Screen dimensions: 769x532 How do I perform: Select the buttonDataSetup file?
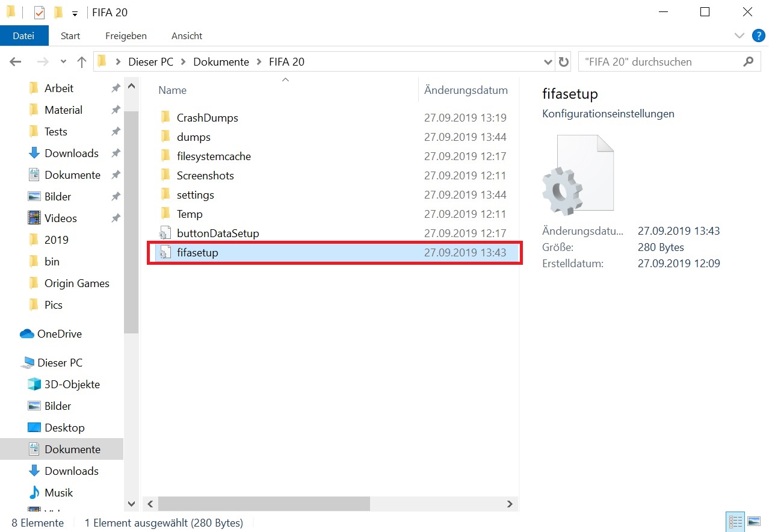[x=218, y=233]
